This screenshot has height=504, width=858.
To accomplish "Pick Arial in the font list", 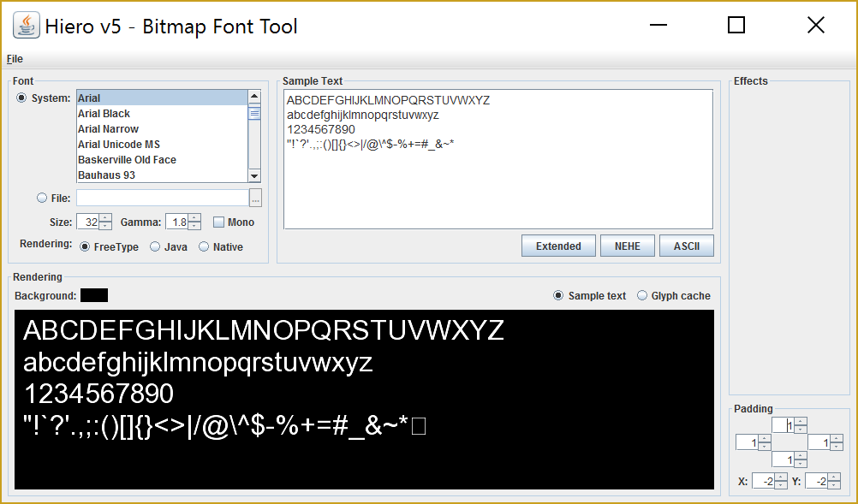I will click(162, 98).
